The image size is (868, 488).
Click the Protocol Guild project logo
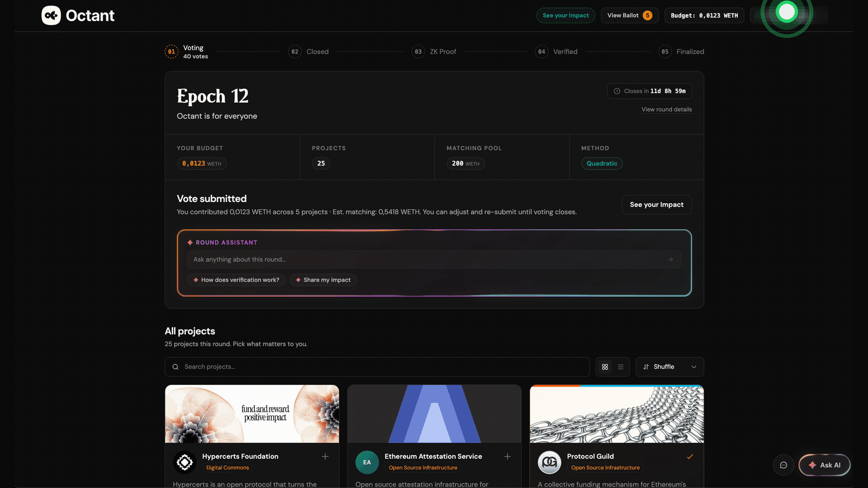click(x=549, y=462)
